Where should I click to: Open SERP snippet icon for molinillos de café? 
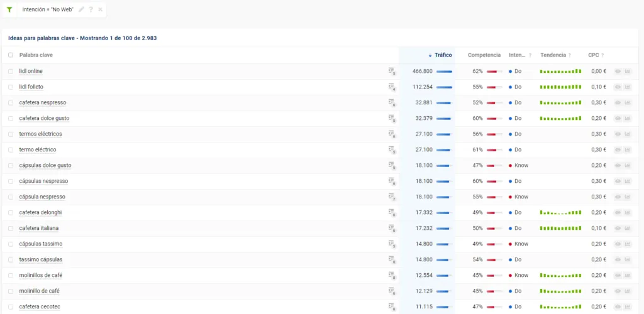[x=391, y=276]
